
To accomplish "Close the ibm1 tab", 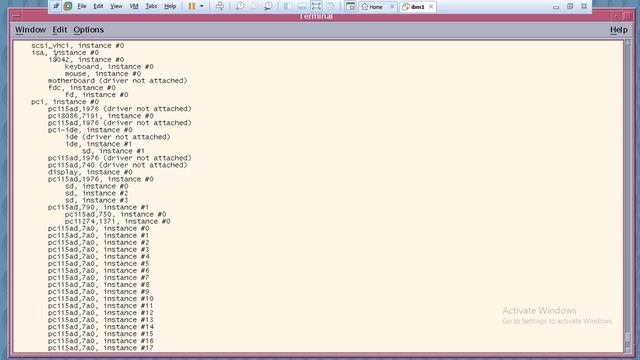I will pos(431,7).
